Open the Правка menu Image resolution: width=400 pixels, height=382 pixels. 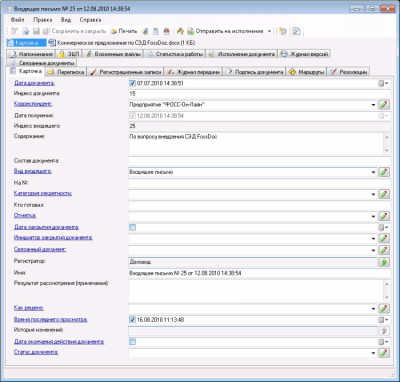(x=43, y=20)
